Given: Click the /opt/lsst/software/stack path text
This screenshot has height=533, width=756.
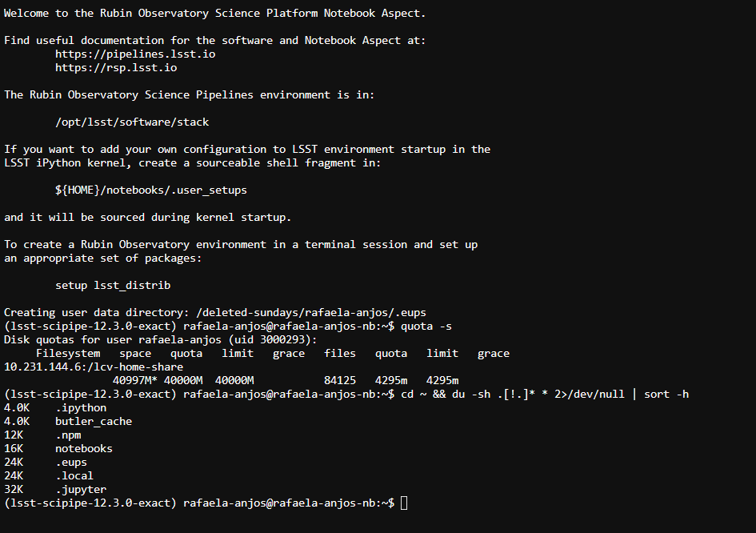Looking at the screenshot, I should [x=132, y=122].
